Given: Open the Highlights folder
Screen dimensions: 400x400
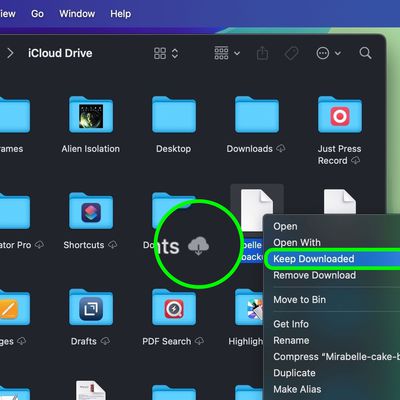Looking at the screenshot, I should click(249, 307).
